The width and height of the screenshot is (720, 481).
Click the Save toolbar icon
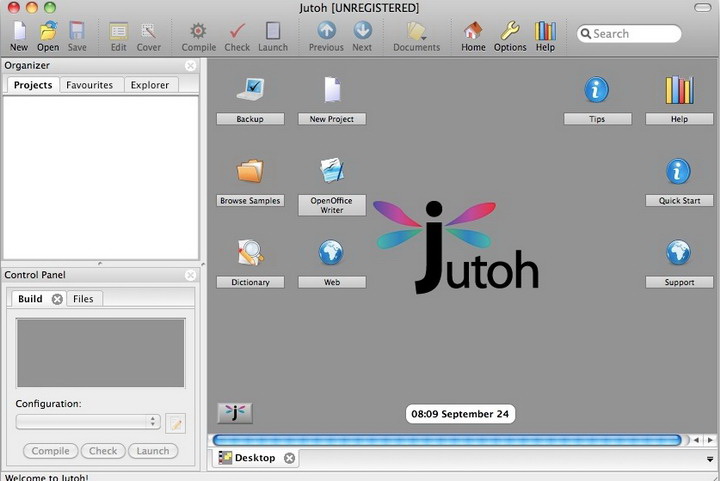[x=77, y=31]
